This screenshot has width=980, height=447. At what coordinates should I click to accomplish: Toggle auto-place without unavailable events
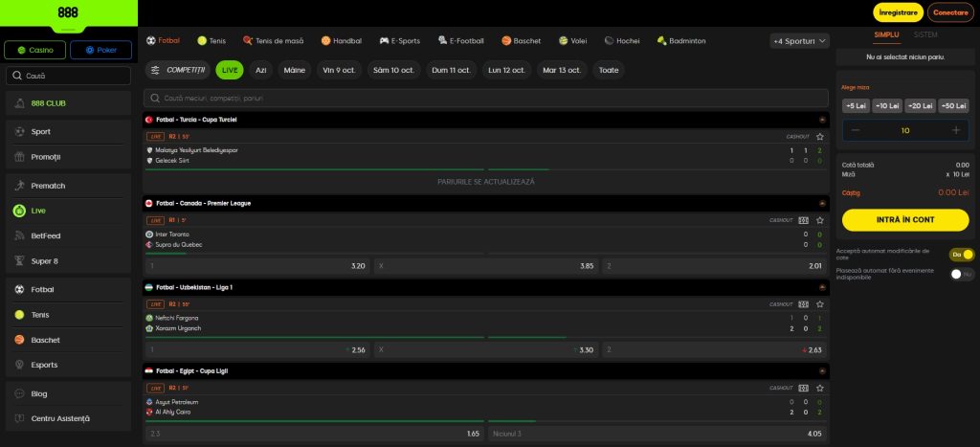961,274
